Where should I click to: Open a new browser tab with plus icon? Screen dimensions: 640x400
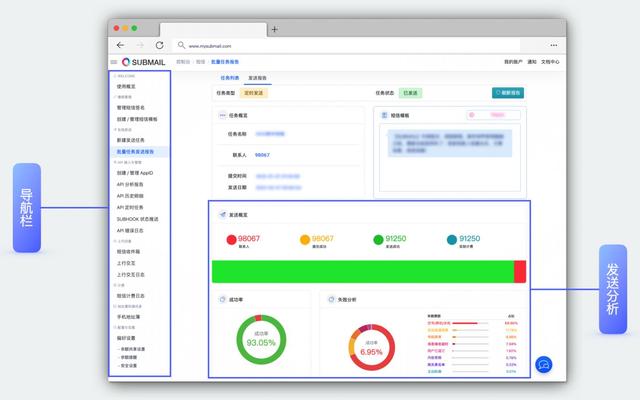(274, 29)
